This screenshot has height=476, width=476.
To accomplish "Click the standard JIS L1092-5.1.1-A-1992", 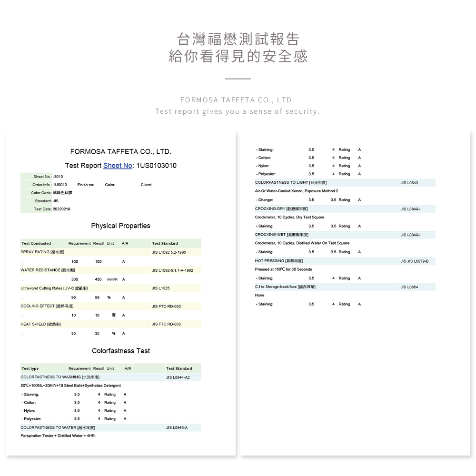I will pos(172,270).
